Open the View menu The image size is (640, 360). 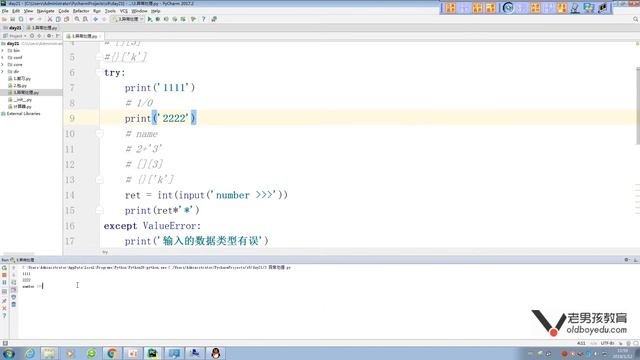pos(28,11)
